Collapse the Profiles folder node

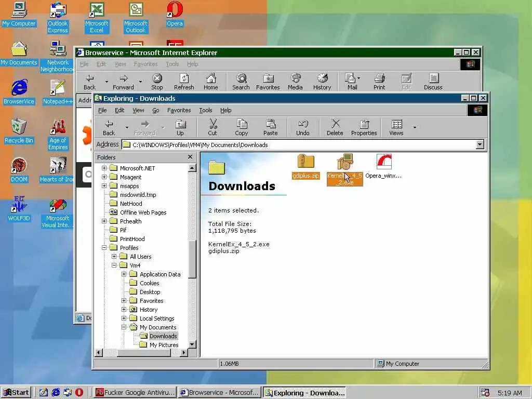tap(104, 248)
